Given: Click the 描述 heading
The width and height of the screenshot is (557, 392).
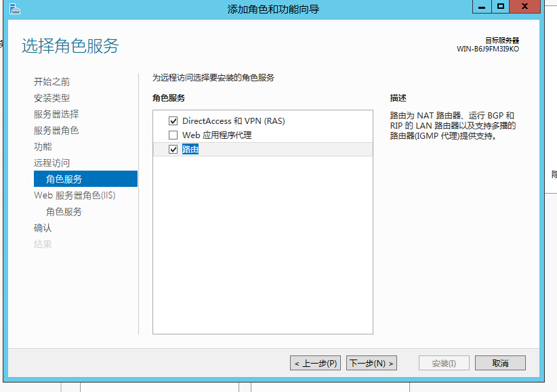Looking at the screenshot, I should (x=398, y=98).
